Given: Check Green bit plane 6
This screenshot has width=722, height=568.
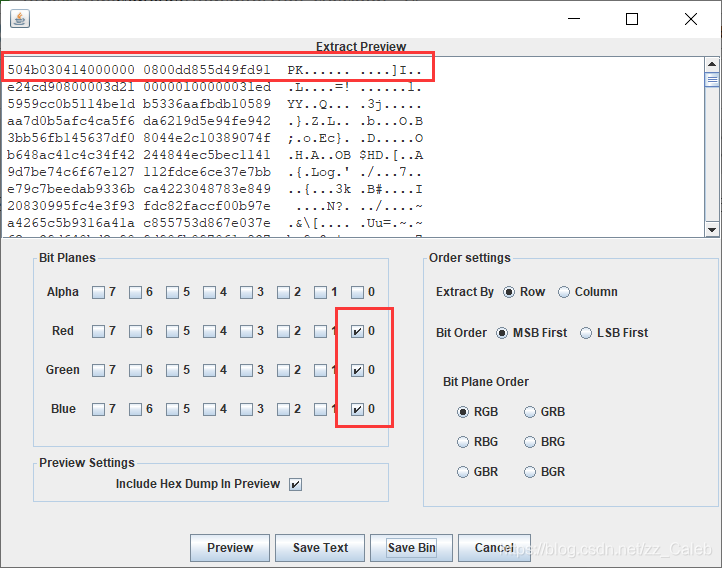Looking at the screenshot, I should coord(135,370).
